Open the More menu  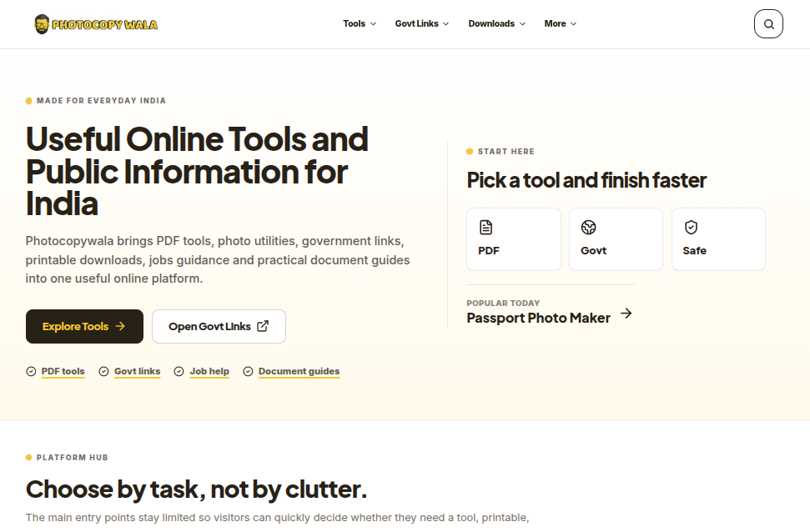point(561,23)
